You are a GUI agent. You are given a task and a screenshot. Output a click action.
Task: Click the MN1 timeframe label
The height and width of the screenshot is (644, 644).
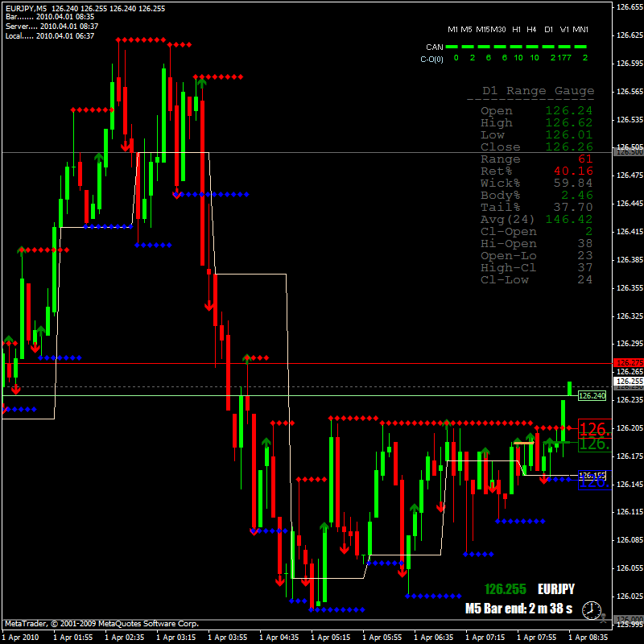coord(580,30)
